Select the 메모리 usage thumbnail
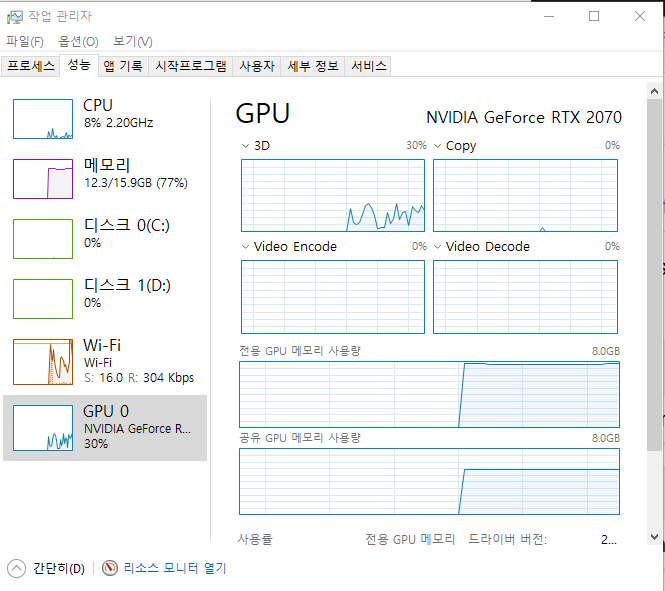 tap(43, 179)
